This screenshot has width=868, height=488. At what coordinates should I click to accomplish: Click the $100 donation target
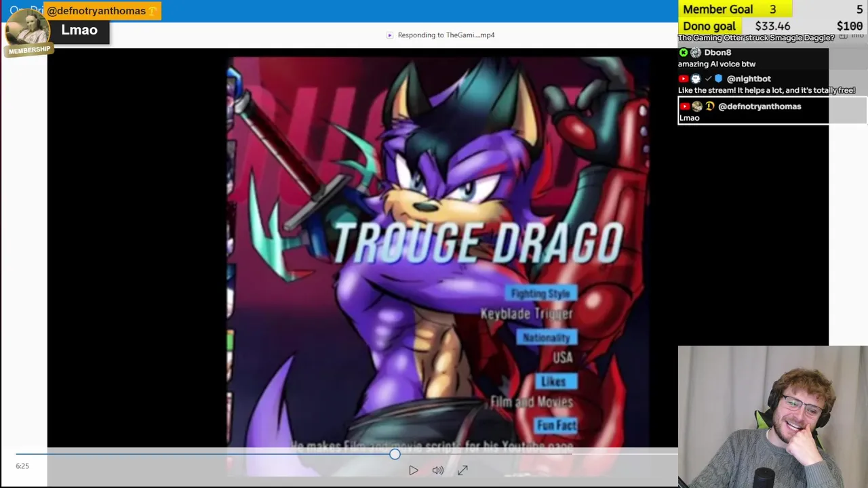pyautogui.click(x=850, y=26)
